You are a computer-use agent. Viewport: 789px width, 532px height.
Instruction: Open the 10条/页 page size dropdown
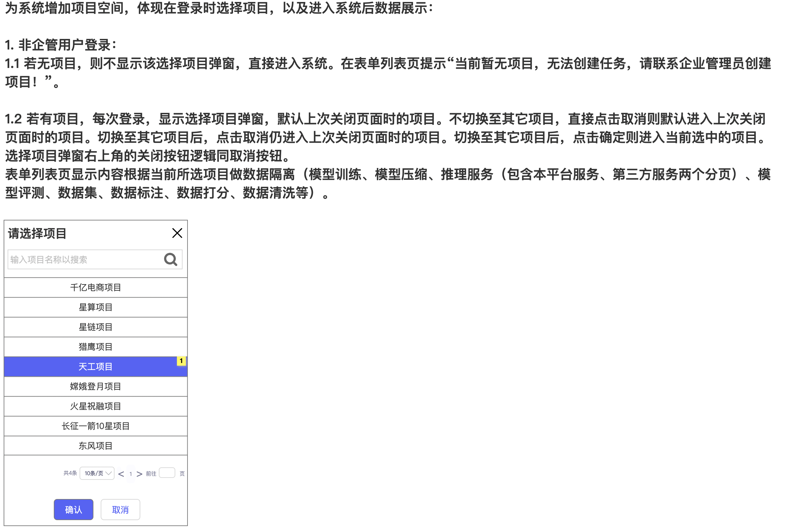[x=97, y=473]
